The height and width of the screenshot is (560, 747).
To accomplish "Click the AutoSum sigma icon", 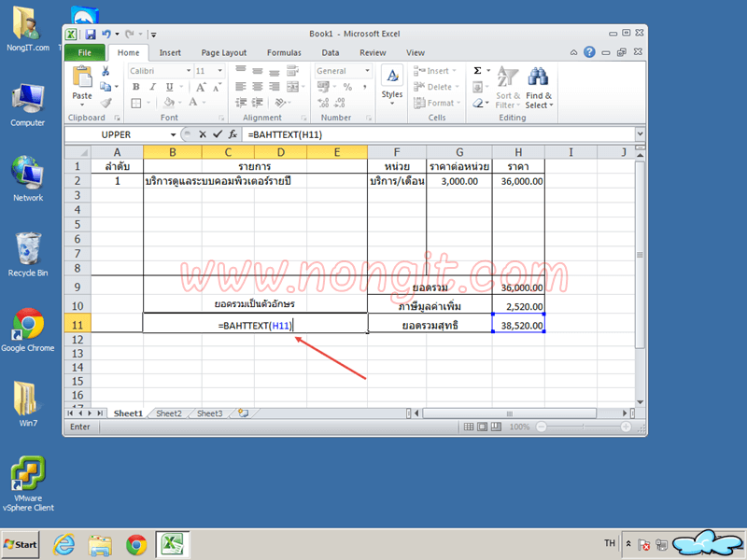I will pyautogui.click(x=477, y=71).
